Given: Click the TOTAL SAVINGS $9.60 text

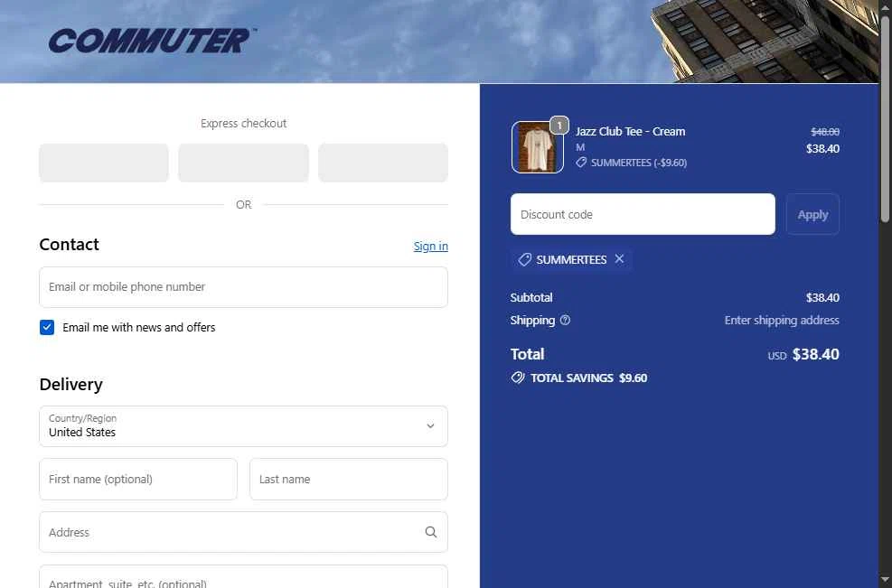Looking at the screenshot, I should point(588,378).
